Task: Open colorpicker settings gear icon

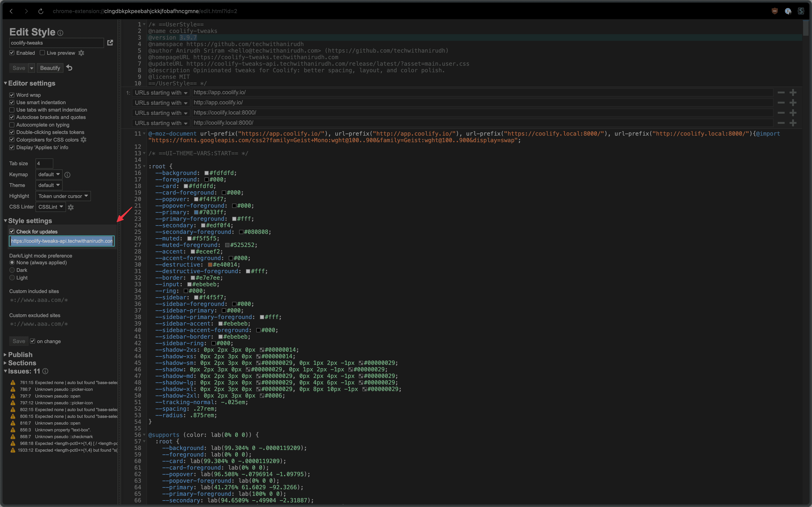Action: [84, 139]
